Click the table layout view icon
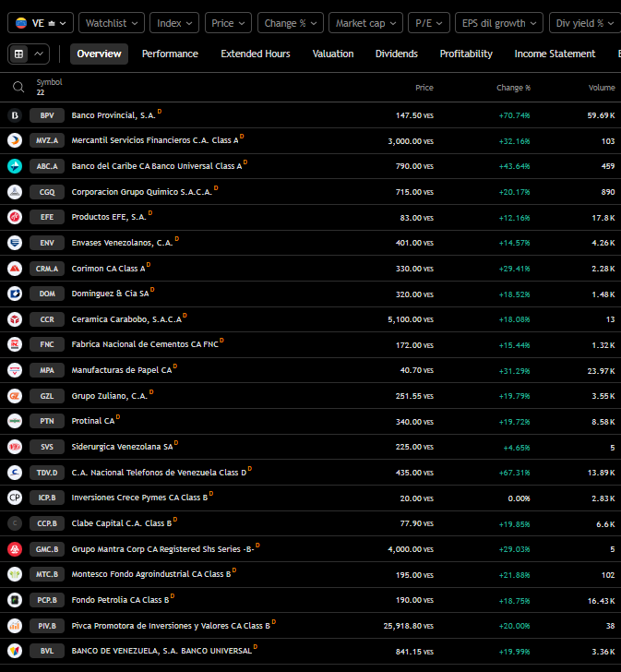 [18, 54]
